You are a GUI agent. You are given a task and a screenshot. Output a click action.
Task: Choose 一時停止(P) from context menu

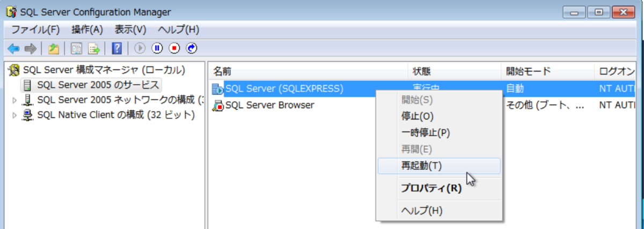439,132
